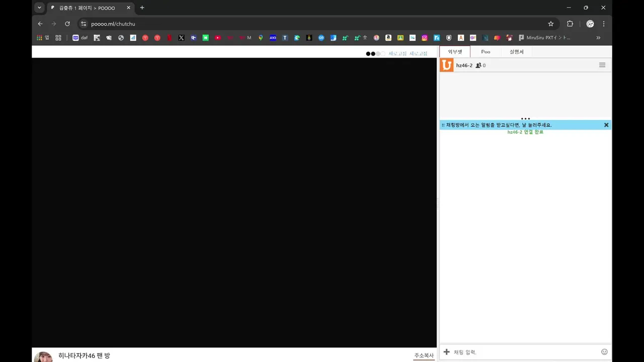Select the 김춘츄 1 페이지 browser tab
Viewport: 644px width, 362px height.
[x=91, y=8]
